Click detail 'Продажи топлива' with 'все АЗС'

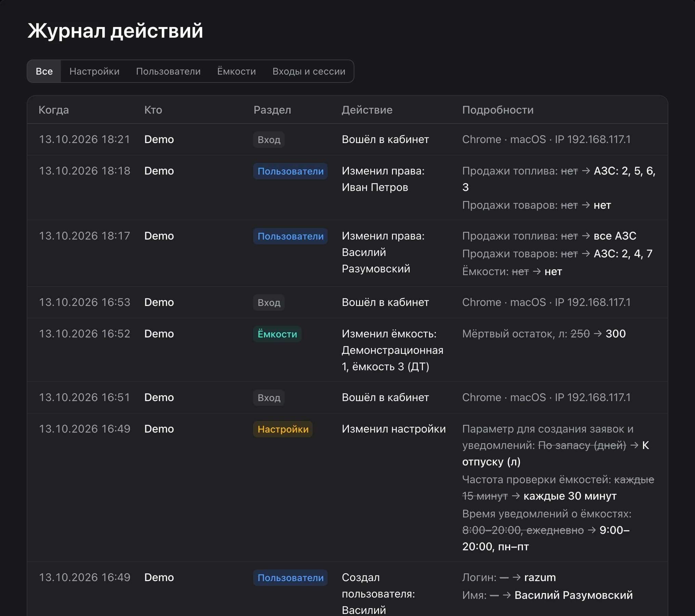click(x=549, y=236)
